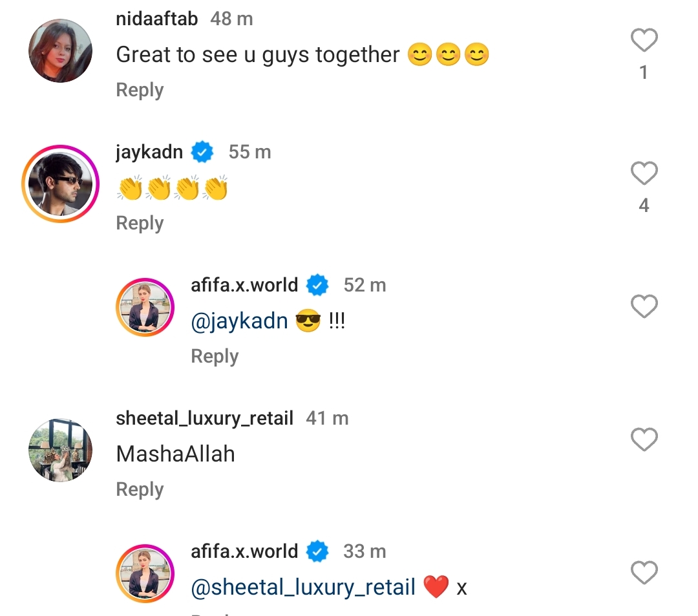Like the MashaAllah comment by sheetal_luxury_retail
The image size is (698, 616).
tap(644, 440)
